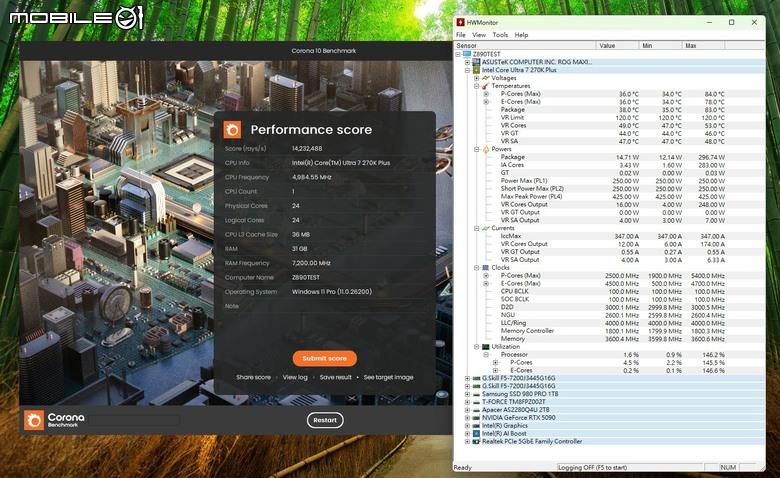Click the T-FORCE TM8FPZ002T drive icon

[x=476, y=402]
